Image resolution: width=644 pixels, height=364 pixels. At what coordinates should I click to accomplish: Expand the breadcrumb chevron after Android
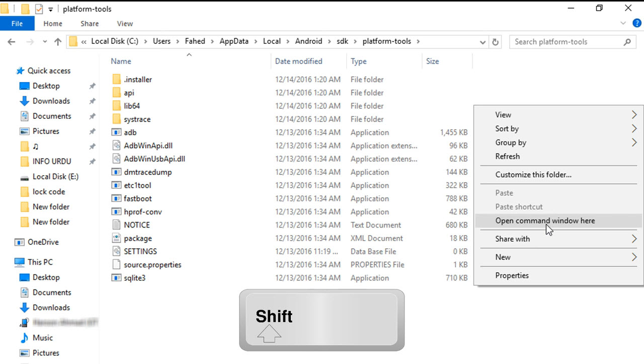click(330, 41)
